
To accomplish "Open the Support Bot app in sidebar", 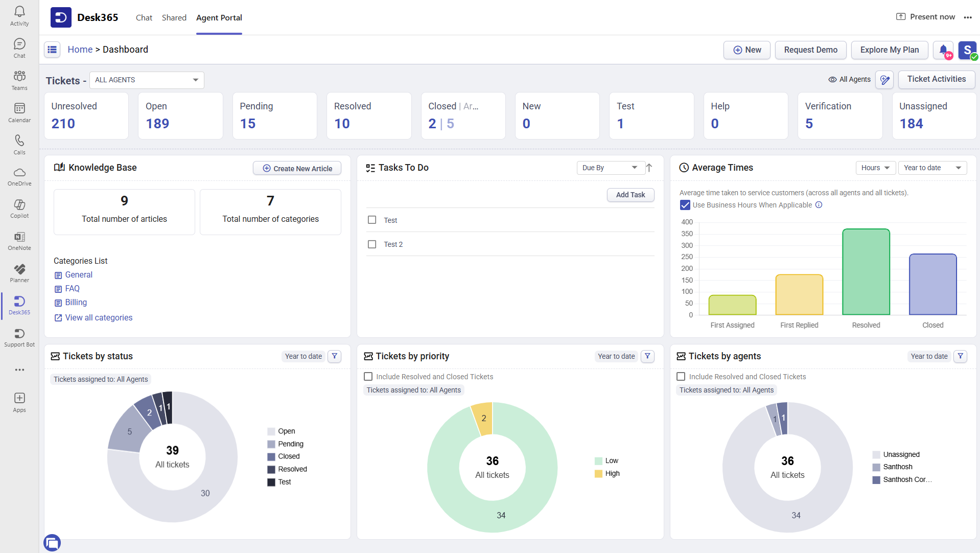I will (x=19, y=337).
